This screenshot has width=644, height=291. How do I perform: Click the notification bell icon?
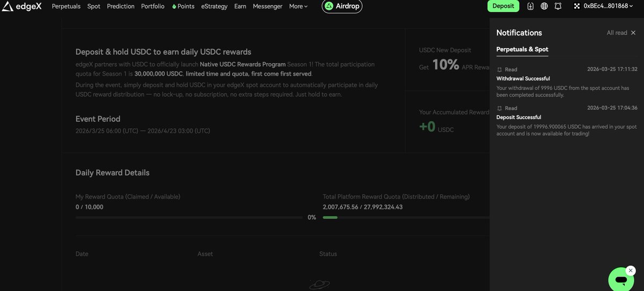click(x=558, y=6)
